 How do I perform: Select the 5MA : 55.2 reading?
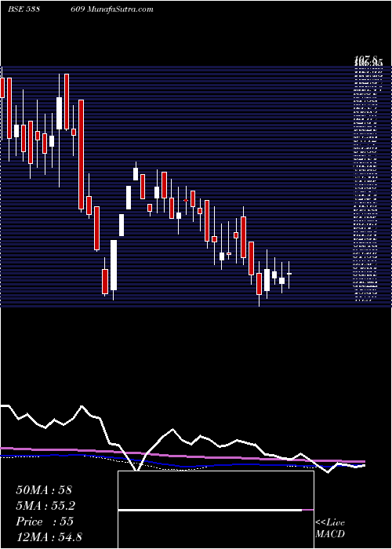coord(46,506)
